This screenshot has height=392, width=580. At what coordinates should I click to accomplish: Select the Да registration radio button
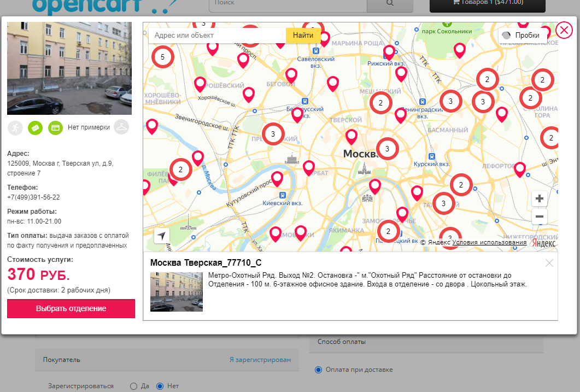coord(133,386)
